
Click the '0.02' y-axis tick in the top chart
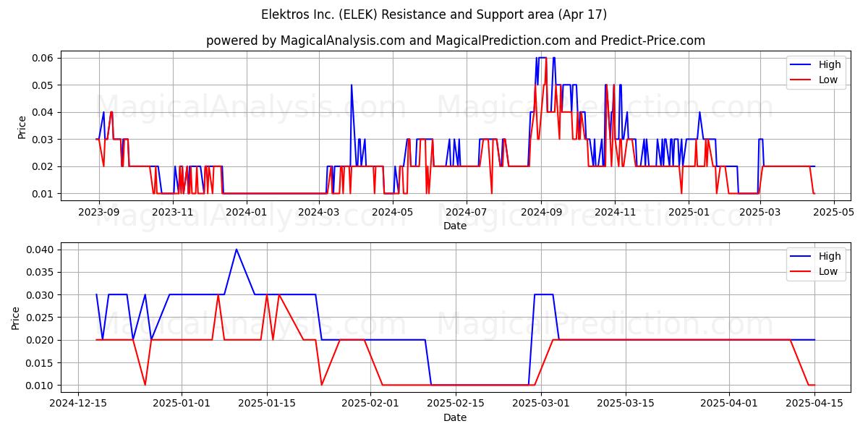click(43, 166)
